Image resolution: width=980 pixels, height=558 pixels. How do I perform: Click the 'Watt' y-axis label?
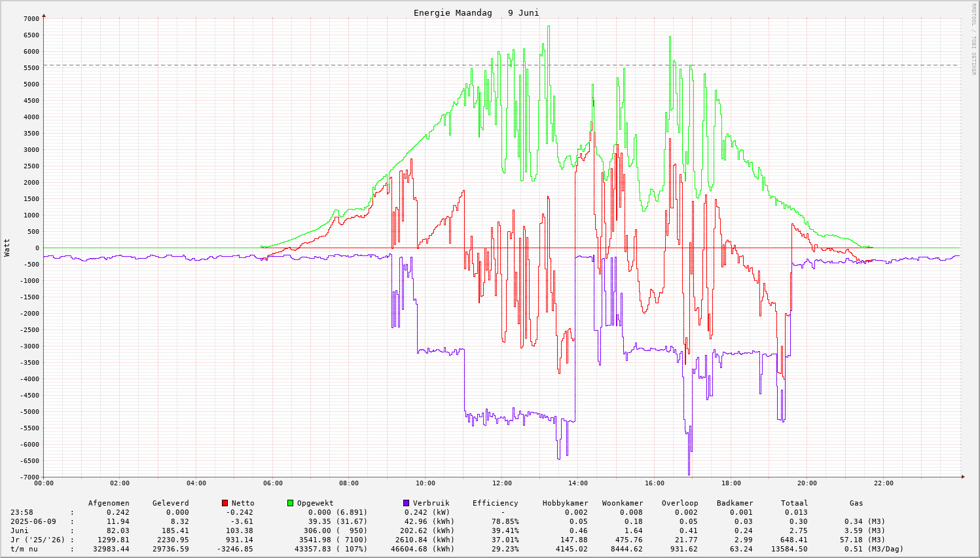pos(7,248)
